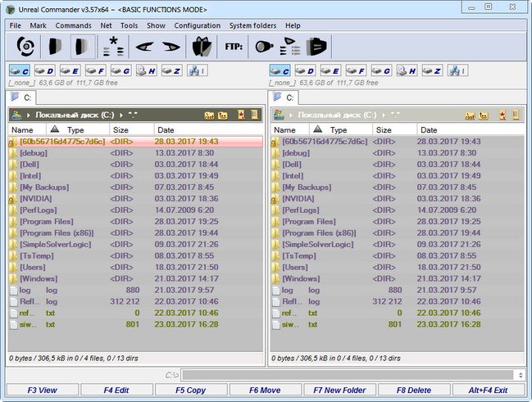Click the F4 Edit button
This screenshot has width=532, height=402.
(x=116, y=391)
